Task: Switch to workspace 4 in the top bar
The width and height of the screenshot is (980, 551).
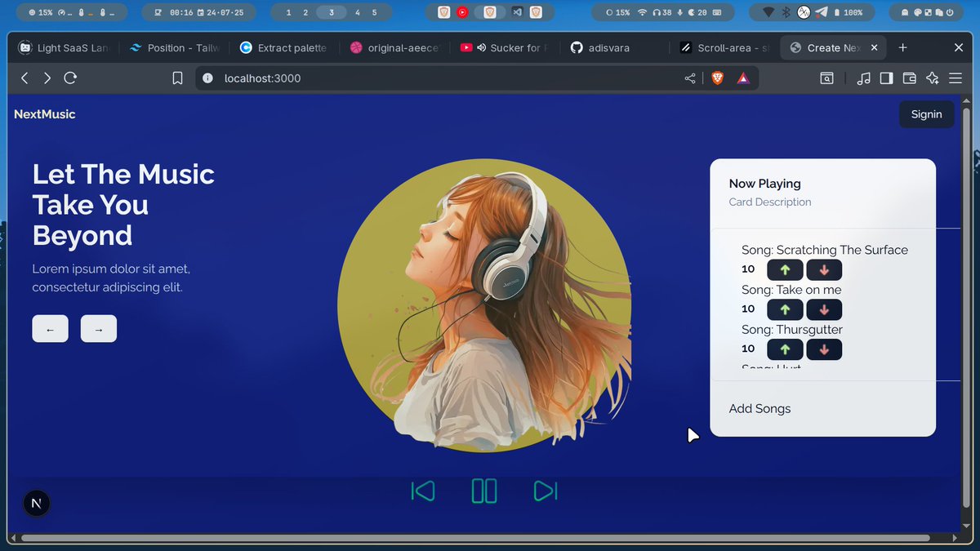Action: point(357,13)
